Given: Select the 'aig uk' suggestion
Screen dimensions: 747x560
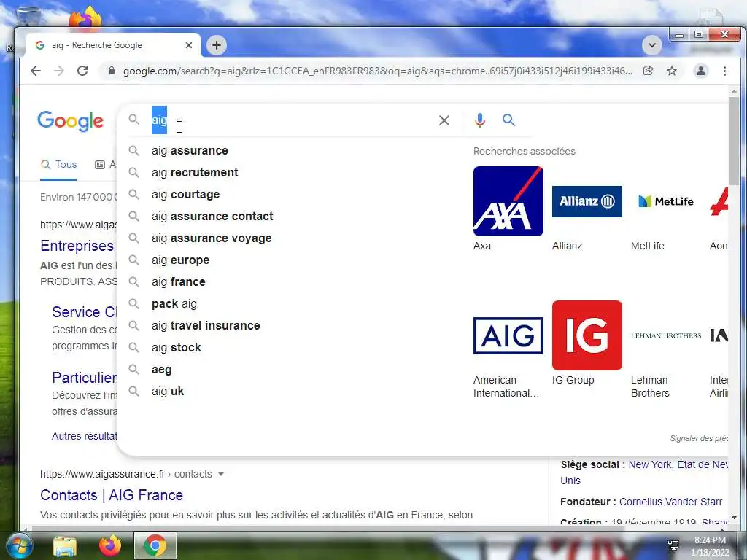Looking at the screenshot, I should coord(290,392).
